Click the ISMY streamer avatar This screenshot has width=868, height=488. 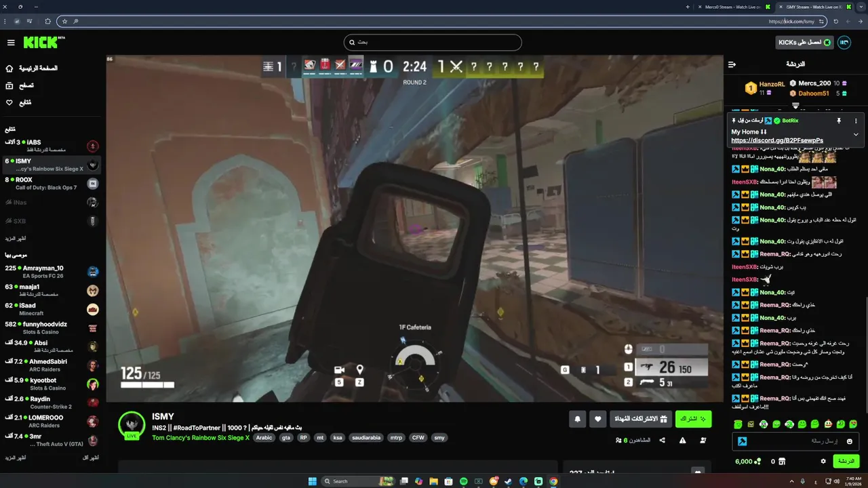(x=132, y=424)
